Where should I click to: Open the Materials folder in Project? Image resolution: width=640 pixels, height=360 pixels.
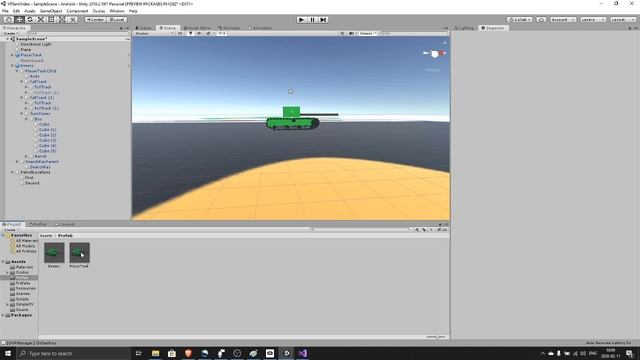pos(24,267)
